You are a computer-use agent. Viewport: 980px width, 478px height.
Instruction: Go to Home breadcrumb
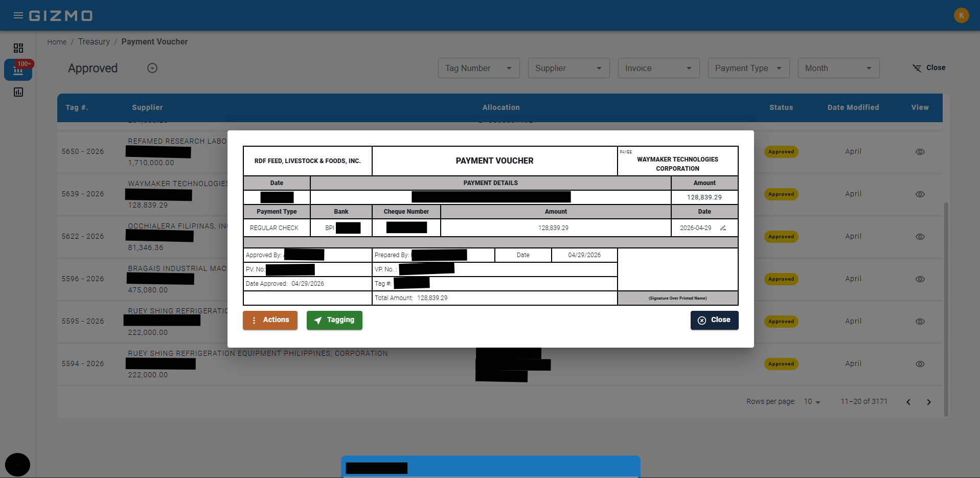pyautogui.click(x=57, y=42)
